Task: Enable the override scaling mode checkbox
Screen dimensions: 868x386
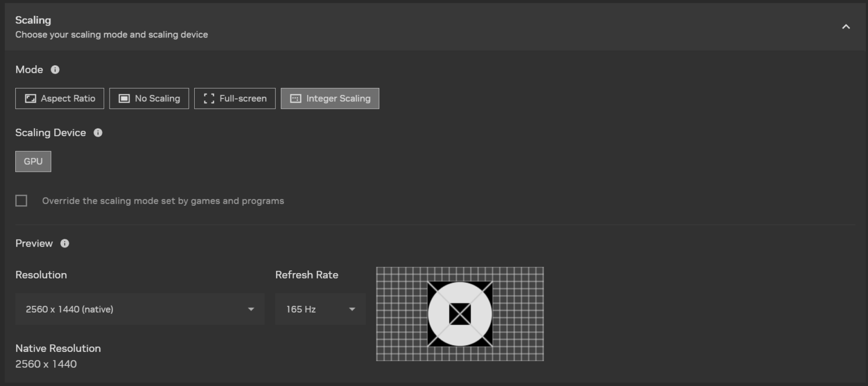Action: (21, 201)
